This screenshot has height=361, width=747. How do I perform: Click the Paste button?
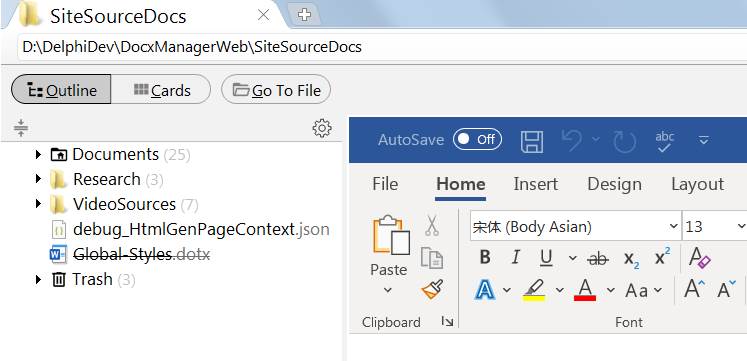point(389,255)
